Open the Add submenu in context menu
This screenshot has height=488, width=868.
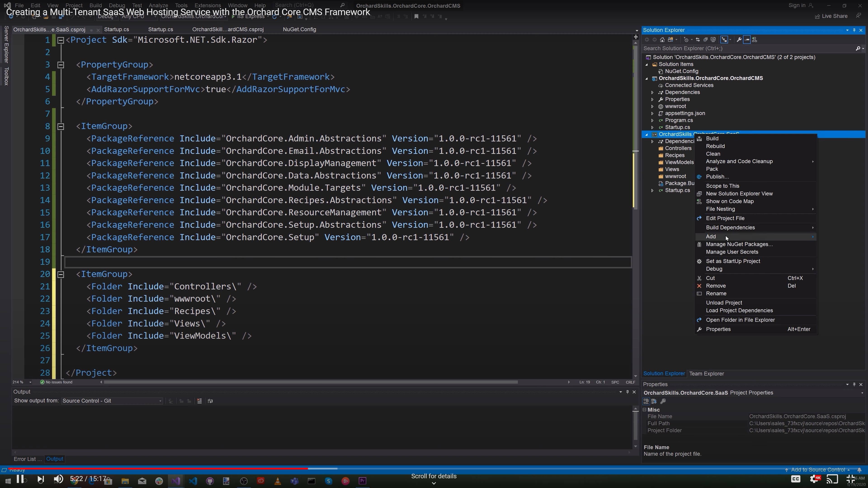pos(756,237)
